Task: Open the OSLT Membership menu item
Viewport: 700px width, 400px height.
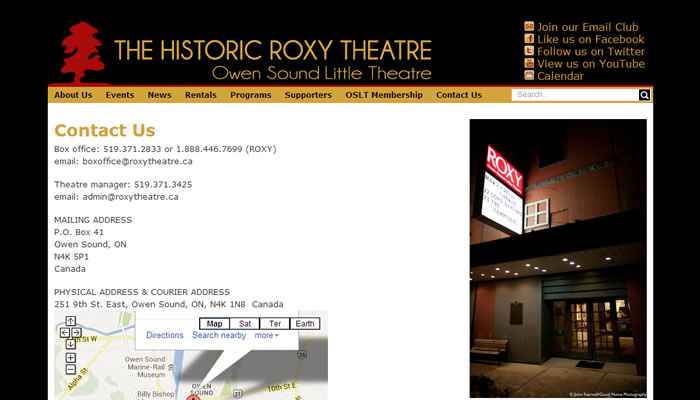Action: coord(384,95)
